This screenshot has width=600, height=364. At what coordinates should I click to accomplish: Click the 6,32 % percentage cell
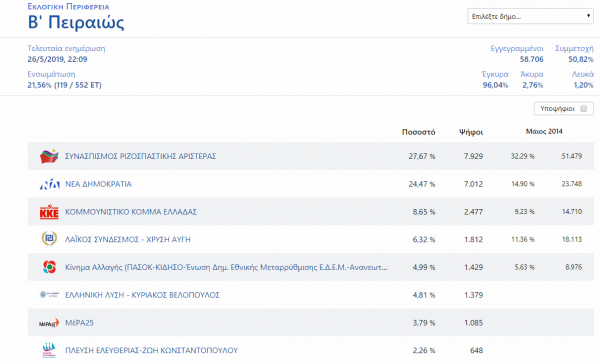pyautogui.click(x=424, y=240)
